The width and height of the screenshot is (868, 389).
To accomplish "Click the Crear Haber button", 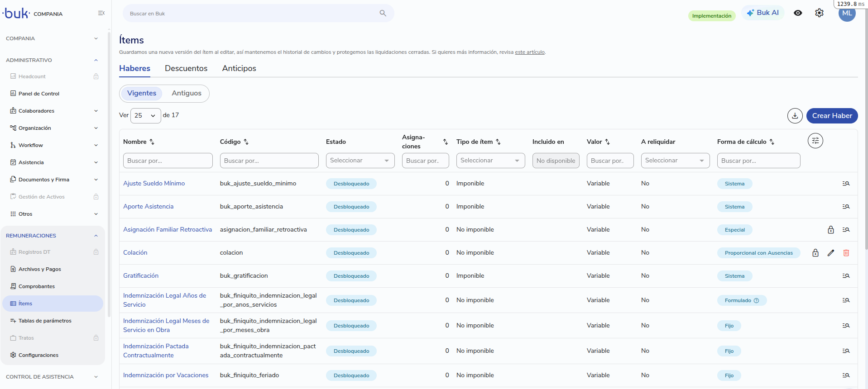I will click(832, 116).
